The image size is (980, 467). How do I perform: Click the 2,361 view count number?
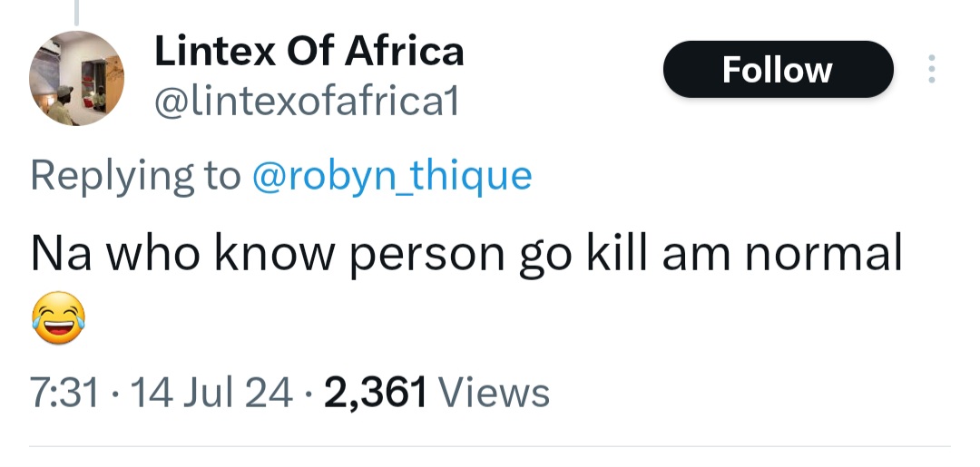coord(374,393)
